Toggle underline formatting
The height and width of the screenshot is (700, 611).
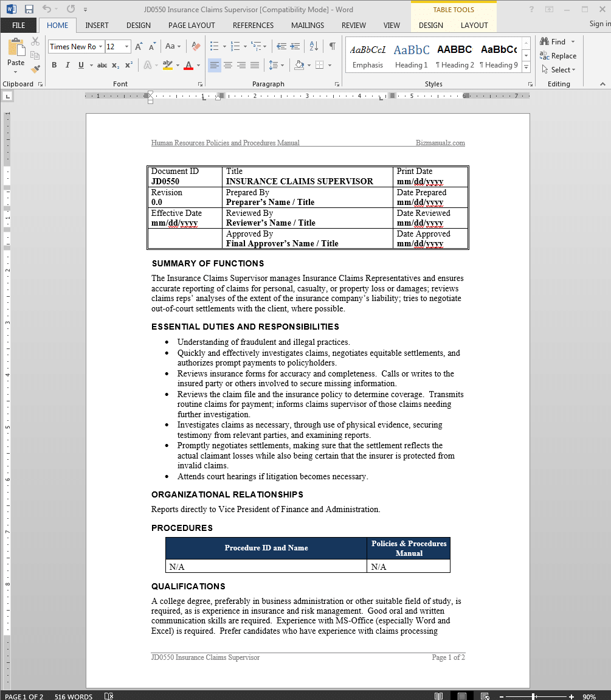point(81,65)
